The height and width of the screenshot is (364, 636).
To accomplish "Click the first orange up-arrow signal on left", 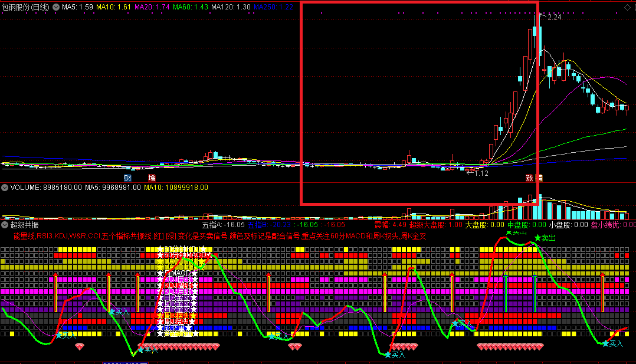I will click(x=56, y=293).
